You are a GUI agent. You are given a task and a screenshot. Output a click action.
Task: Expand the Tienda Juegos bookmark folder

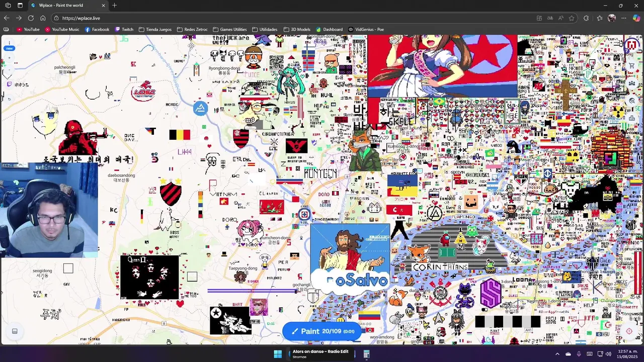point(155,30)
